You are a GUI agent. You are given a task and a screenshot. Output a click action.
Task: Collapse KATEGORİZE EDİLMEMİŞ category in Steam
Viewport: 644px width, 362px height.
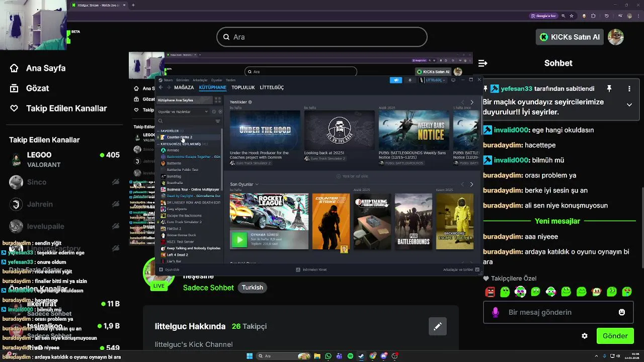tap(158, 144)
